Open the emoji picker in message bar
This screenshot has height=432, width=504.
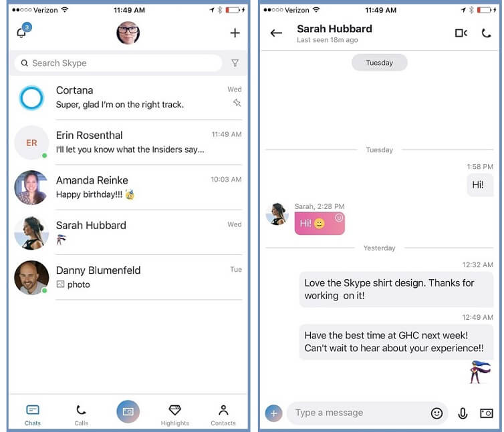pyautogui.click(x=436, y=413)
